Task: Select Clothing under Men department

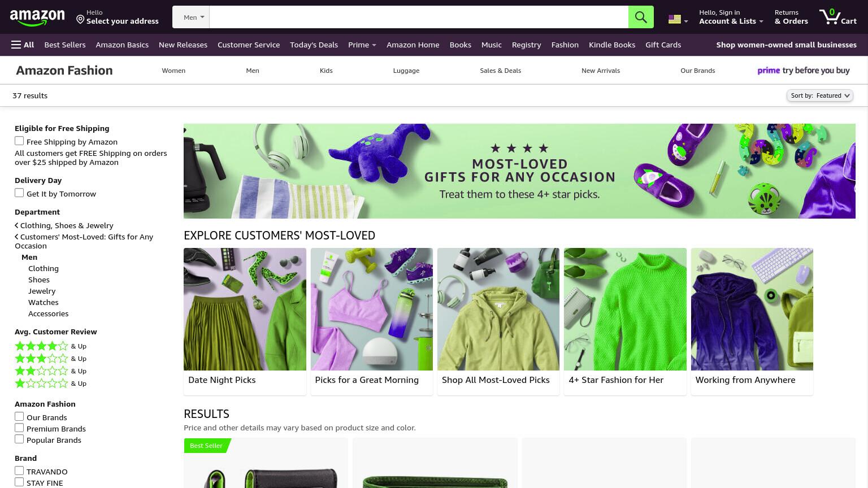Action: coord(44,268)
